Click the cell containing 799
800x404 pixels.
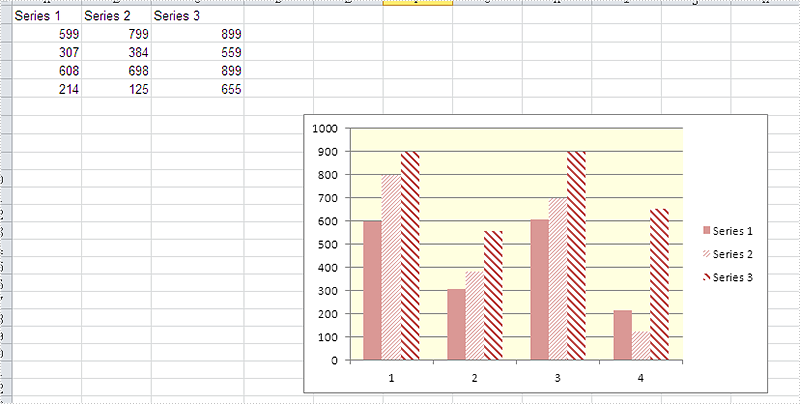116,34
